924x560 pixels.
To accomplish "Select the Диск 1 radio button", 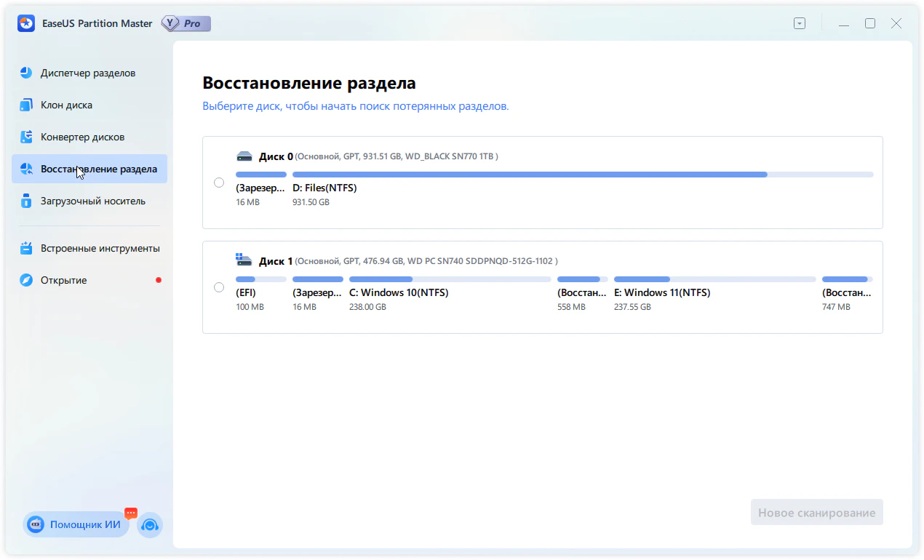I will pyautogui.click(x=219, y=287).
